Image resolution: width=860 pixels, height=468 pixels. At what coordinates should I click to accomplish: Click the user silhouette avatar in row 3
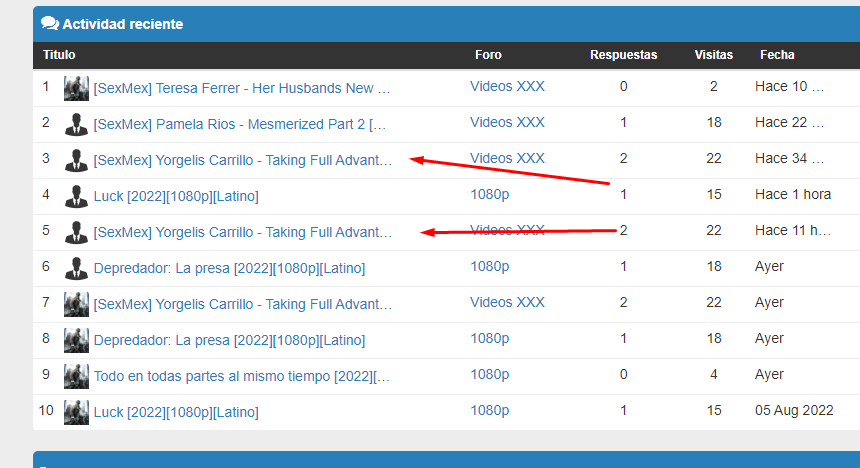coord(76,160)
